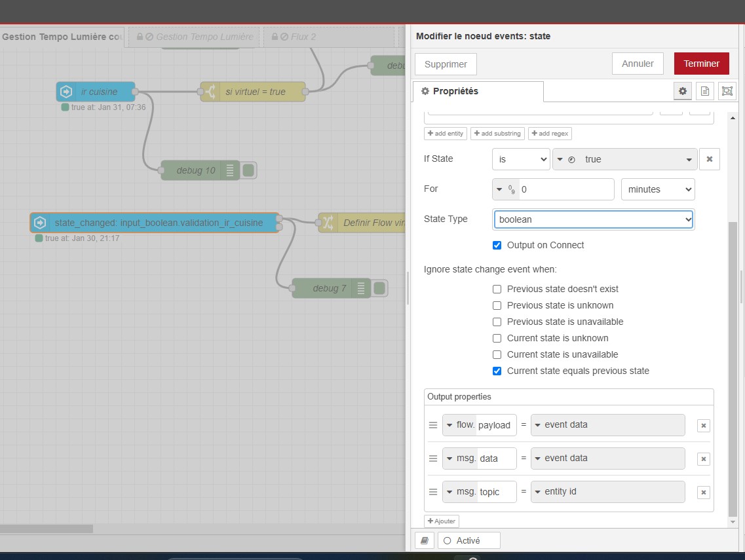
Task: Click the Terminer button
Action: tap(701, 64)
